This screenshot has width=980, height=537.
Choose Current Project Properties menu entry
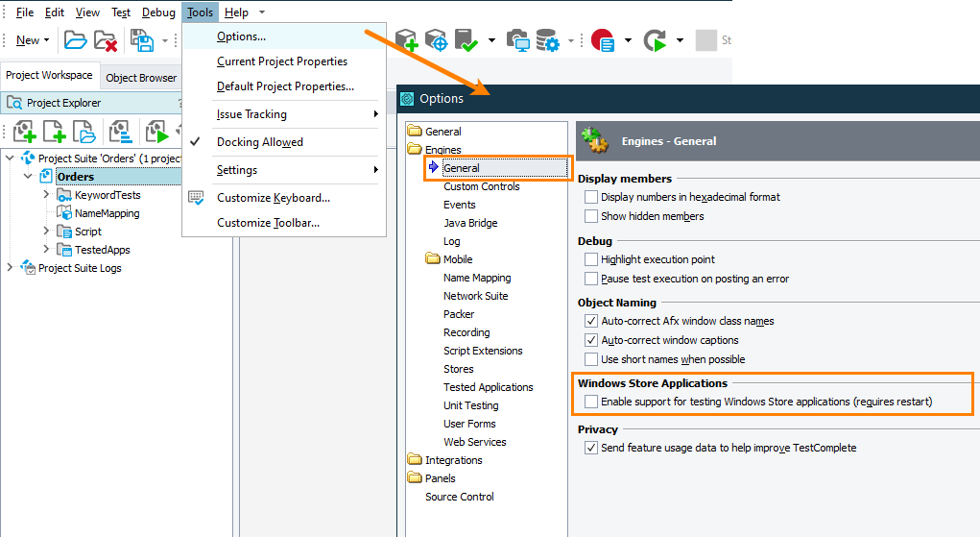[x=282, y=61]
